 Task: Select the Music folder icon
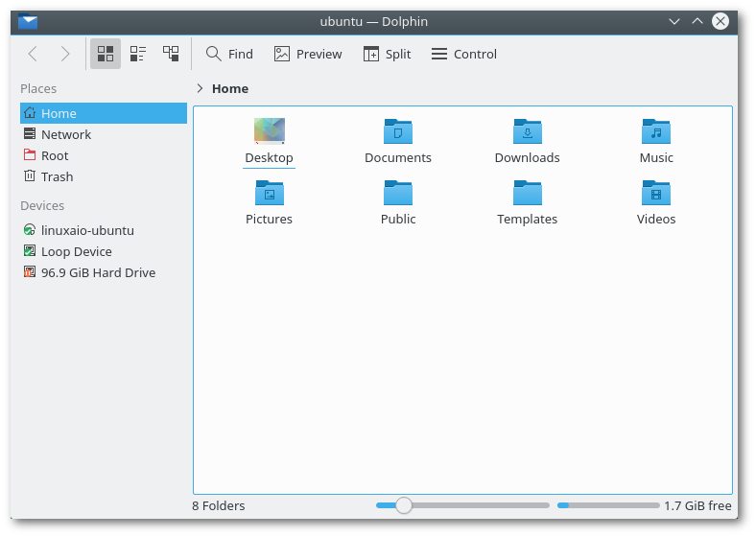pyautogui.click(x=656, y=131)
